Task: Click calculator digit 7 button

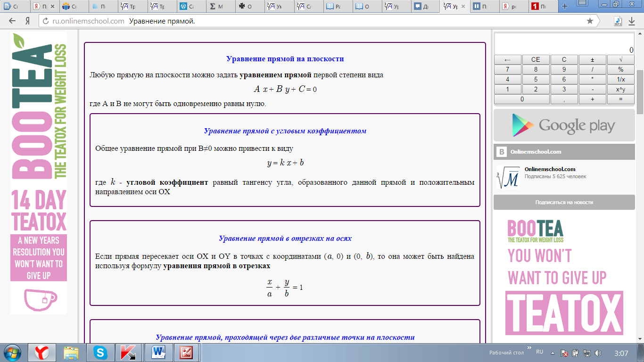Action: coord(507,70)
